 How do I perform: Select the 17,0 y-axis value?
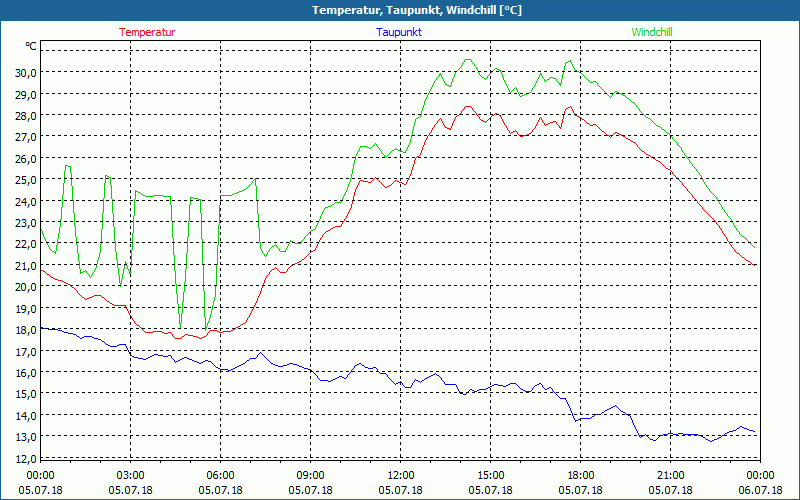click(26, 352)
